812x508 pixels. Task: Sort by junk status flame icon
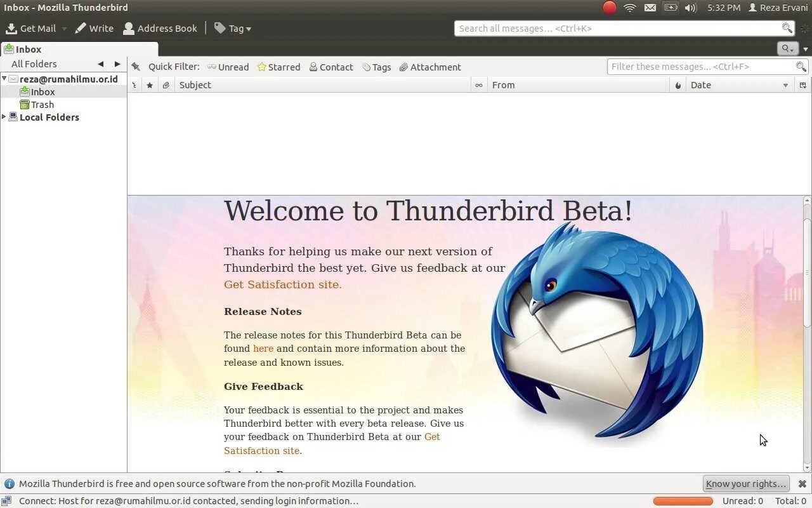678,85
